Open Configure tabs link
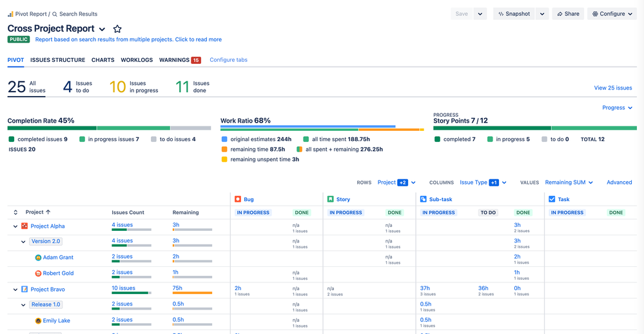Image resolution: width=644 pixels, height=334 pixels. (x=228, y=60)
